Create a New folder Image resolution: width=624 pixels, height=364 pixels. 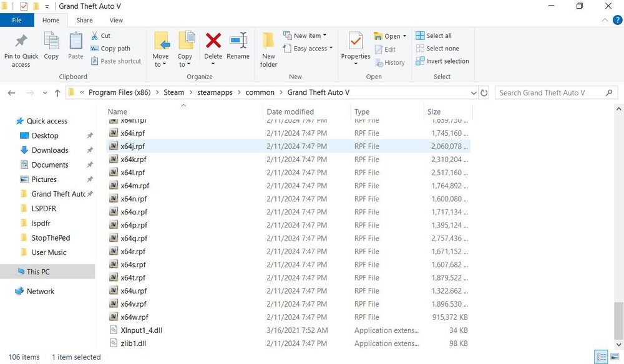coord(268,49)
